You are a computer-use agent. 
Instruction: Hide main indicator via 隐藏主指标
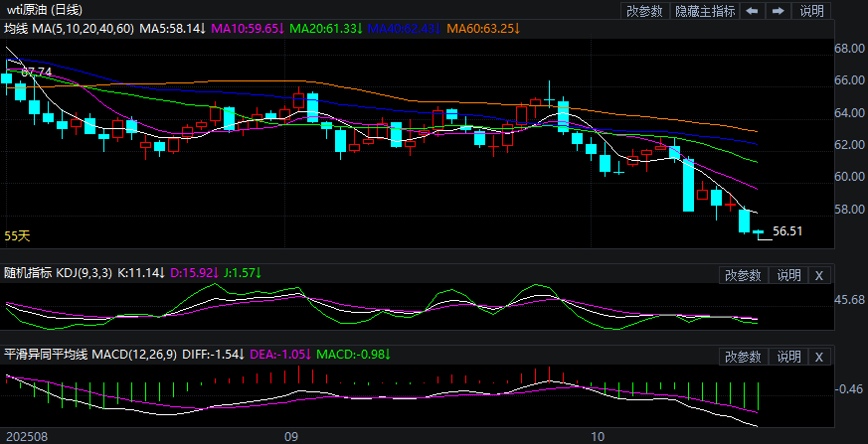[705, 11]
